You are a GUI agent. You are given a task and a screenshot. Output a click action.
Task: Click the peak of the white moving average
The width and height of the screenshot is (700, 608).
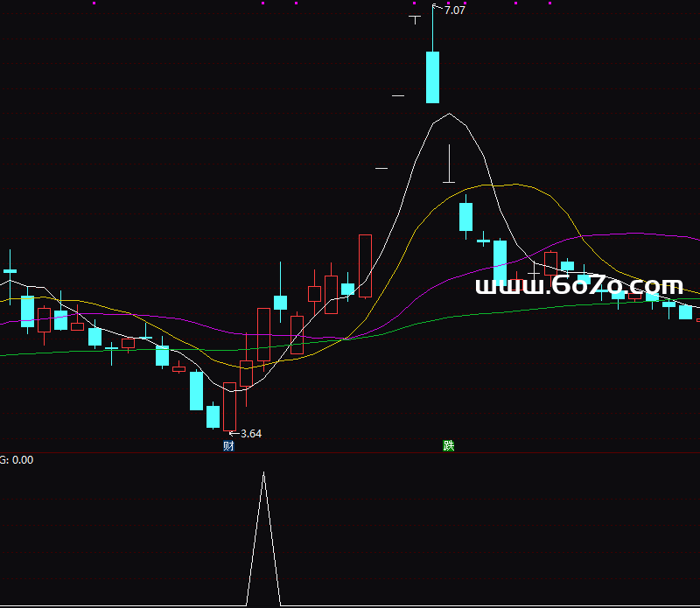[x=449, y=115]
